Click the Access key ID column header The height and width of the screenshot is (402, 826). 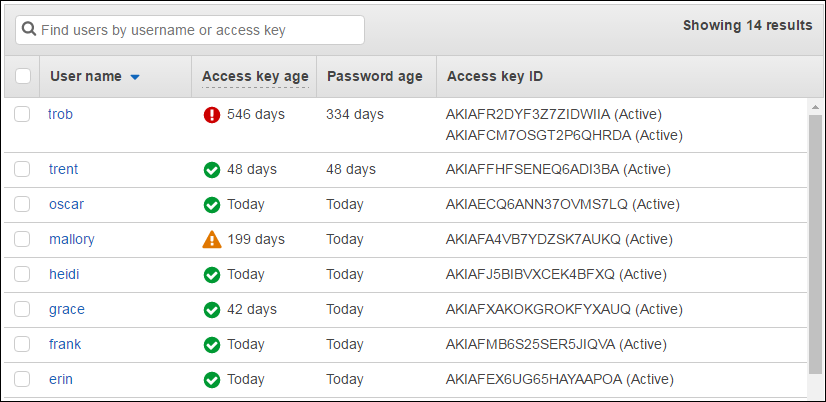495,76
